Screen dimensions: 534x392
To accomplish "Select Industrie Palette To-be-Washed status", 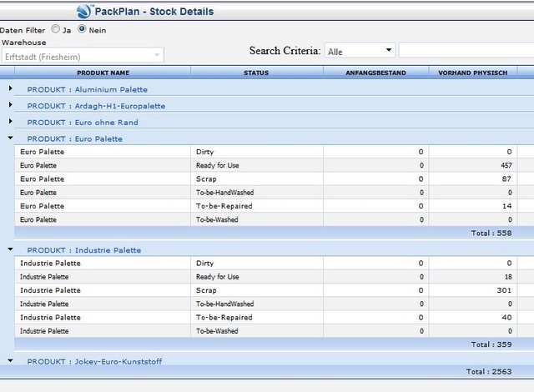I will click(x=257, y=331).
